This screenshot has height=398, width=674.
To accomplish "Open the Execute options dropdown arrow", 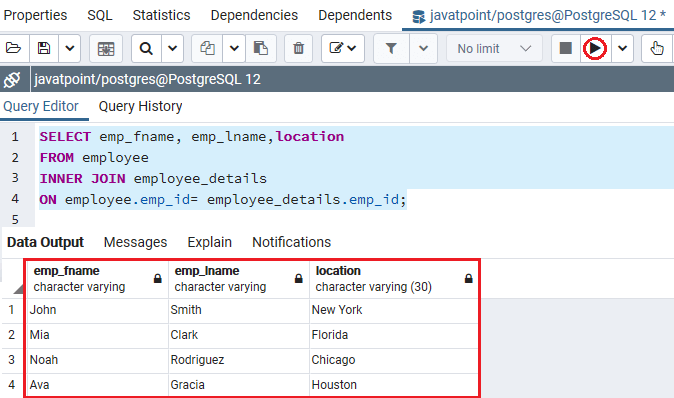I will click(622, 48).
